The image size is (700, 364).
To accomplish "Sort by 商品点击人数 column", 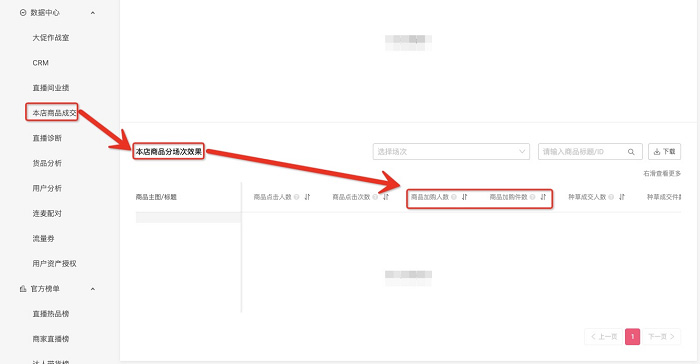I will pos(307,197).
